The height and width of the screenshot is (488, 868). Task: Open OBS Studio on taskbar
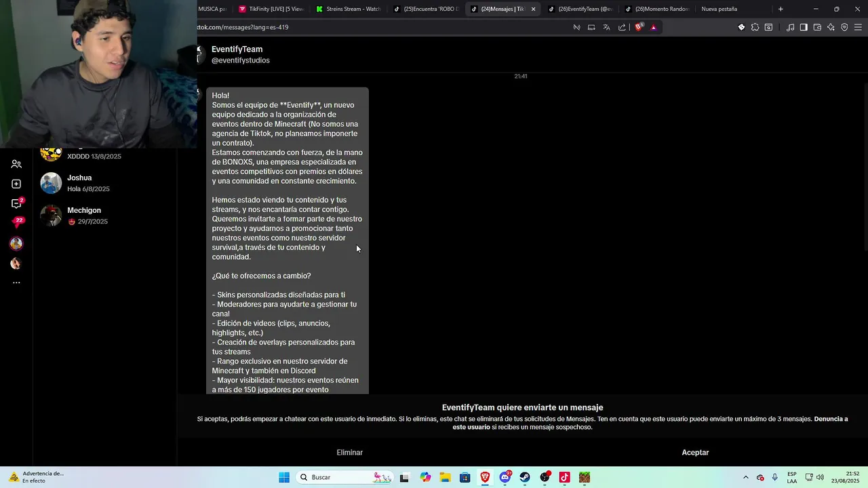545,477
